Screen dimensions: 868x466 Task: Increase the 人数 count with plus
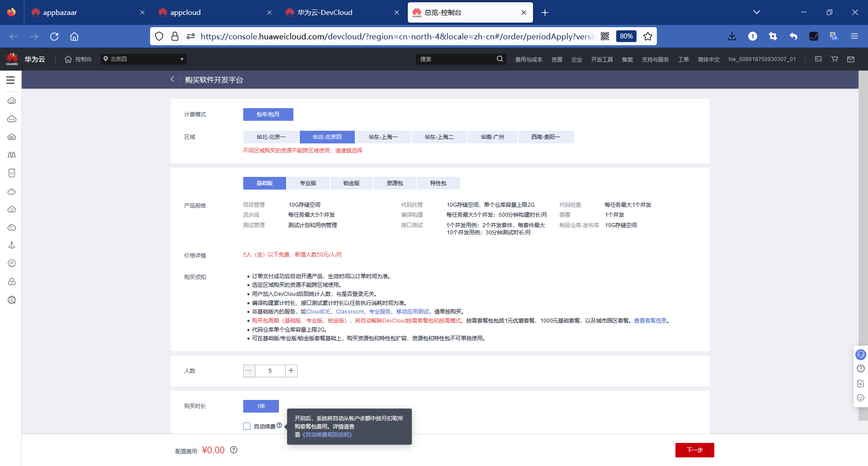point(291,371)
